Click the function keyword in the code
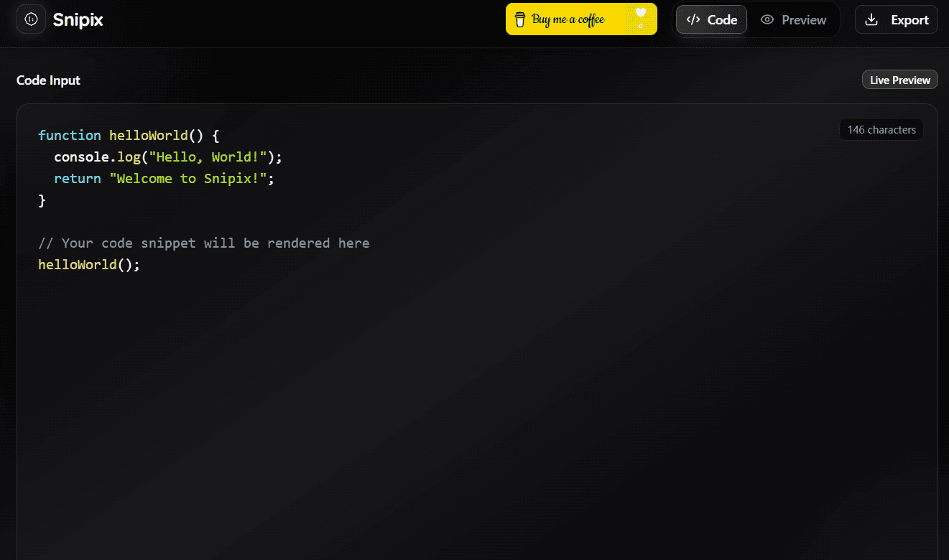This screenshot has width=949, height=560. [70, 135]
